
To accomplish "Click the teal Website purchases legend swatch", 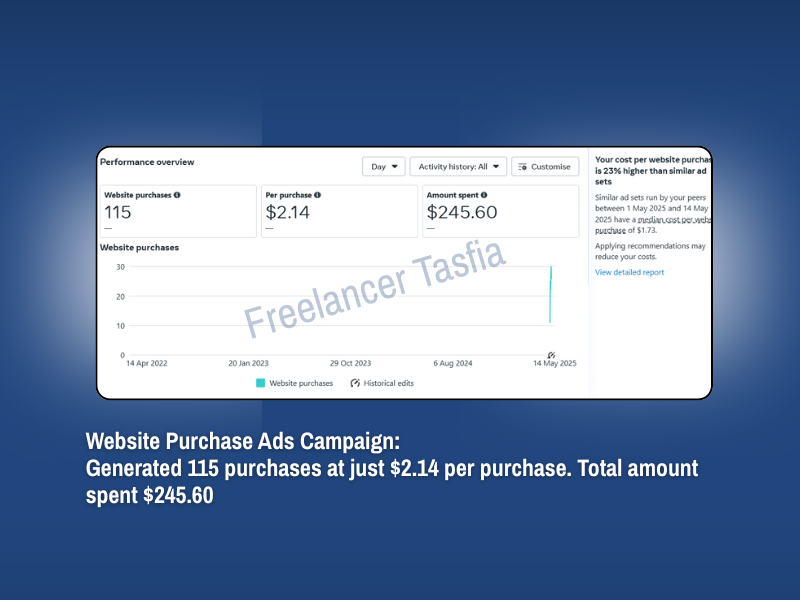I will tap(261, 383).
